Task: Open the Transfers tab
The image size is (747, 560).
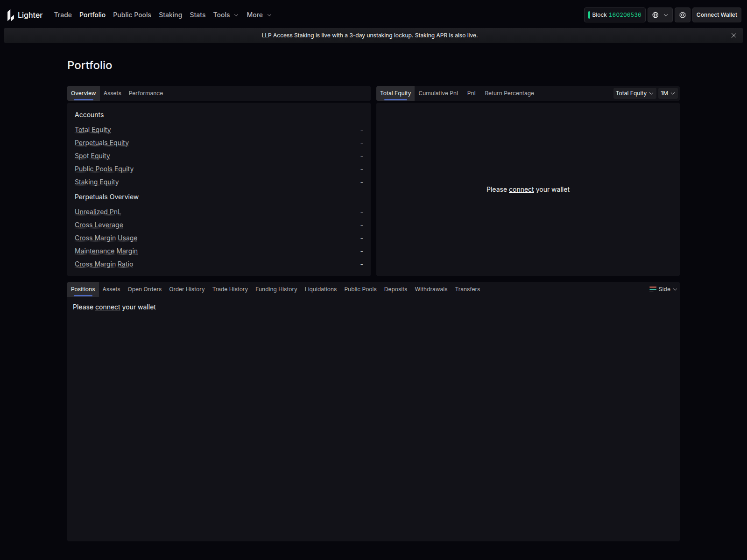Action: [468, 289]
